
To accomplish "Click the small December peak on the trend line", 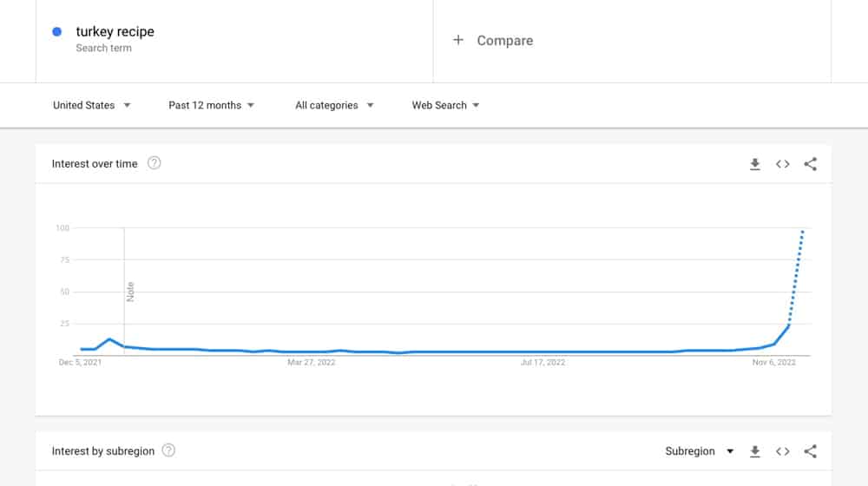I will 109,339.
